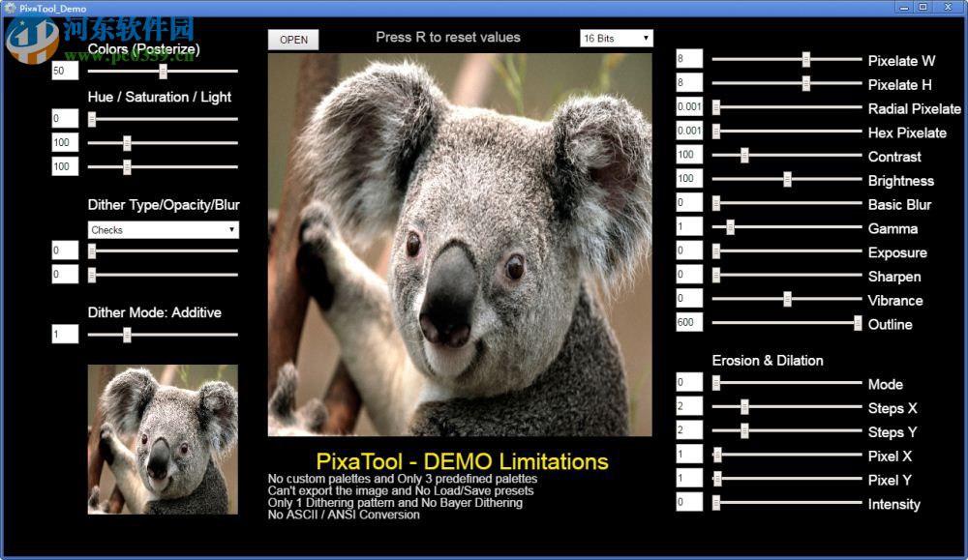
Task: Adjust the Dither Mode Additive slider
Action: coord(127,333)
